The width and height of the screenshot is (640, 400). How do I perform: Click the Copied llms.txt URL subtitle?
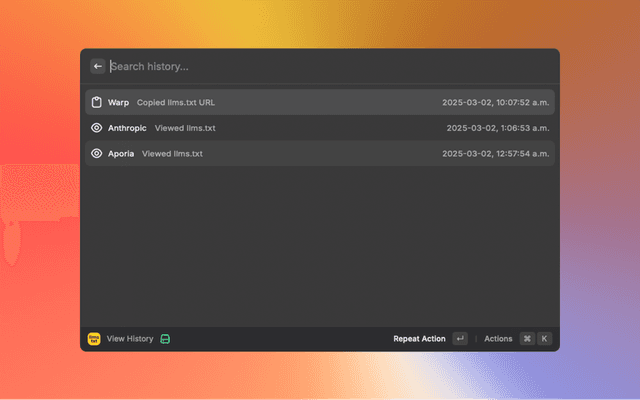pyautogui.click(x=176, y=102)
